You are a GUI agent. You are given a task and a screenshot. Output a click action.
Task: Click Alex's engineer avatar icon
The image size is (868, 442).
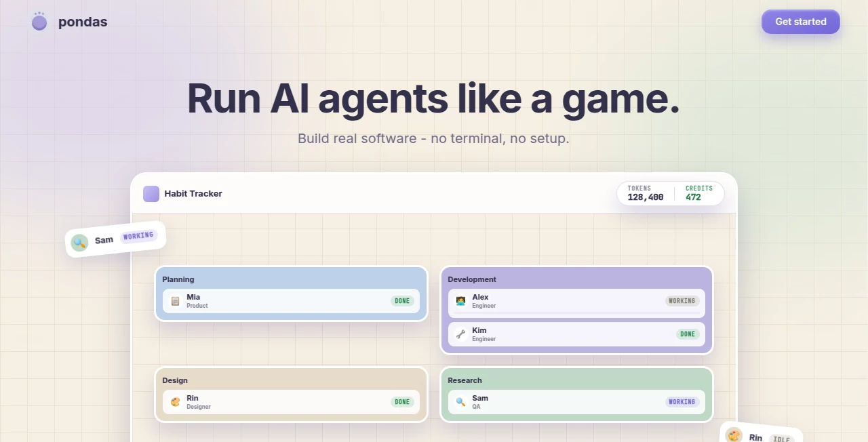pyautogui.click(x=460, y=301)
